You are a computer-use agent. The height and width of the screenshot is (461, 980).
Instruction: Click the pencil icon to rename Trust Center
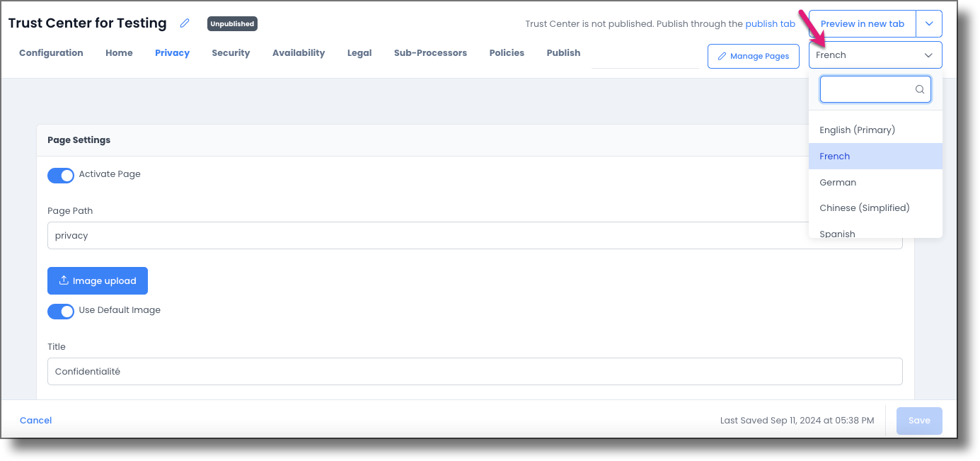click(185, 23)
